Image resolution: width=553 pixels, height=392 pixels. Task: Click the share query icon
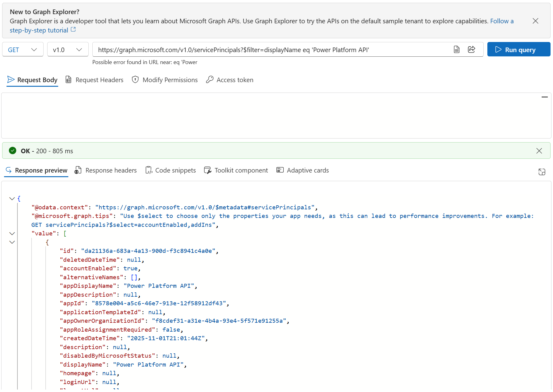471,49
